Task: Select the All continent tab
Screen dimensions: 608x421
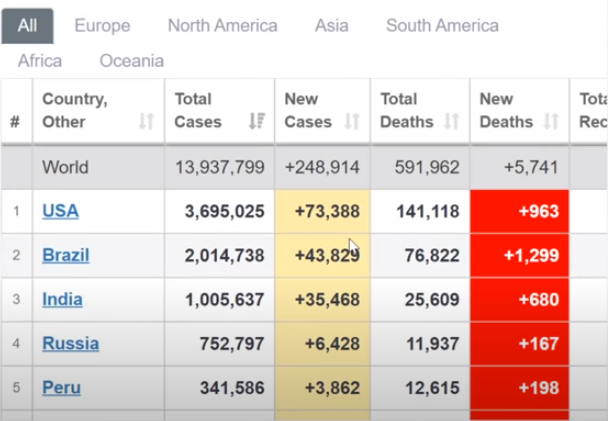Action: [x=27, y=26]
